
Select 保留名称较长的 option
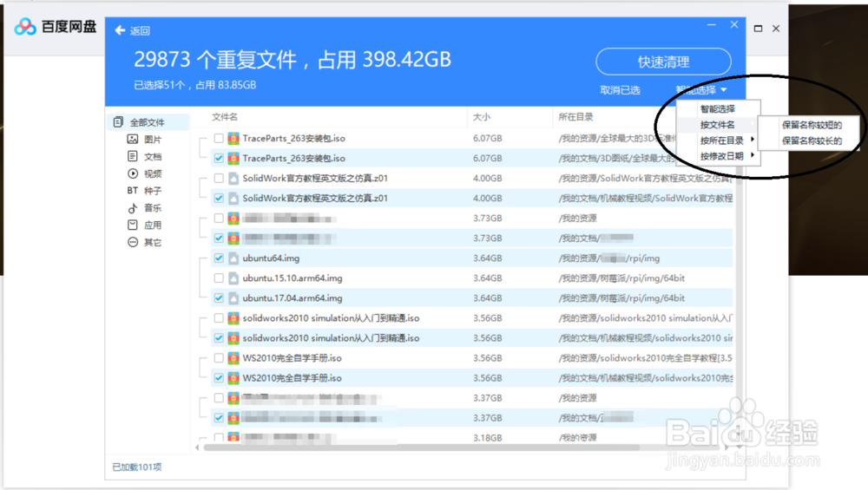click(812, 140)
